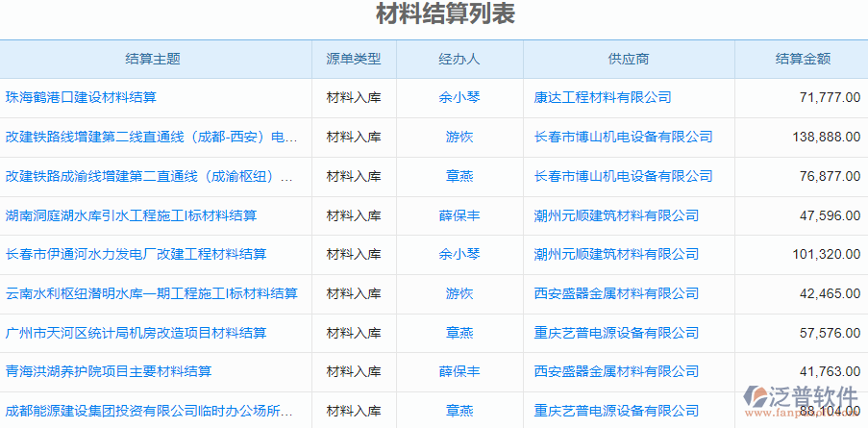Click supplier 康达工程材料有限公司
The height and width of the screenshot is (428, 868).
point(603,97)
